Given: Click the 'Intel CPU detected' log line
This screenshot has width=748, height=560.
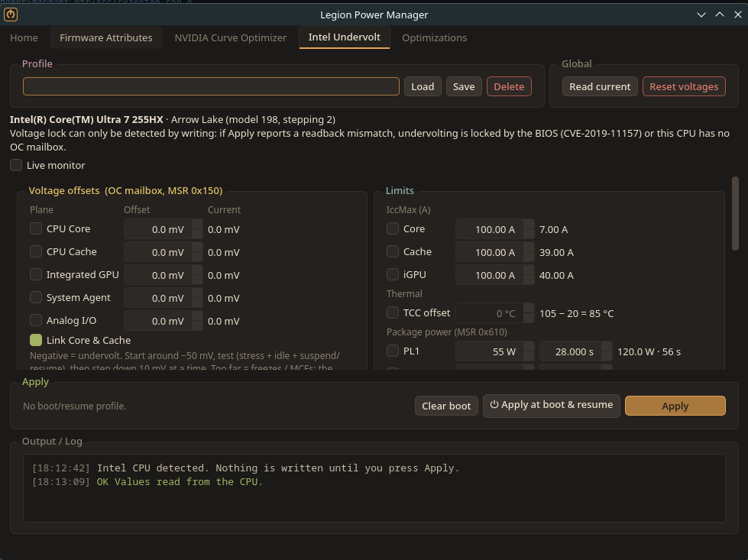Looking at the screenshot, I should pyautogui.click(x=246, y=468).
